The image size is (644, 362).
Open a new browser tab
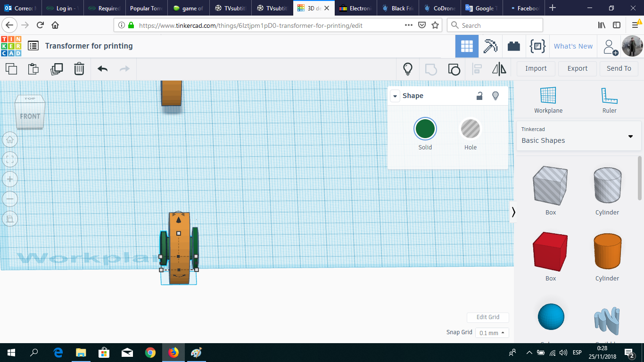point(553,8)
